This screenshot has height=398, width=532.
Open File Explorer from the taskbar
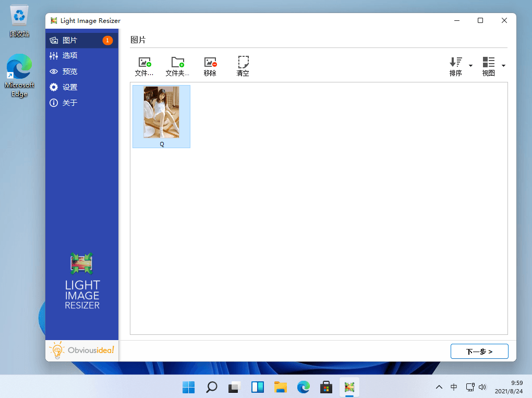280,387
